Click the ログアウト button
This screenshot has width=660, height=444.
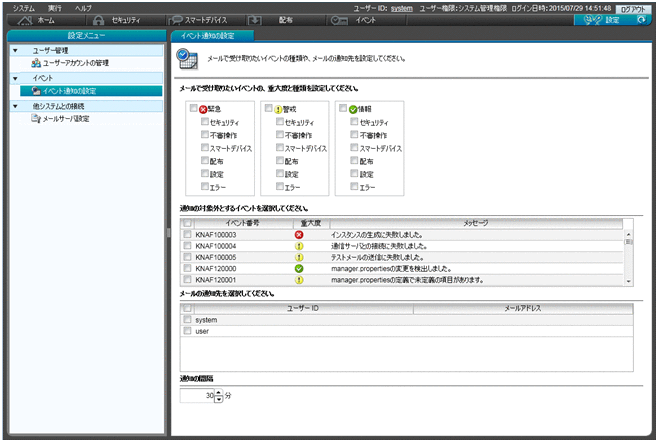pos(632,7)
